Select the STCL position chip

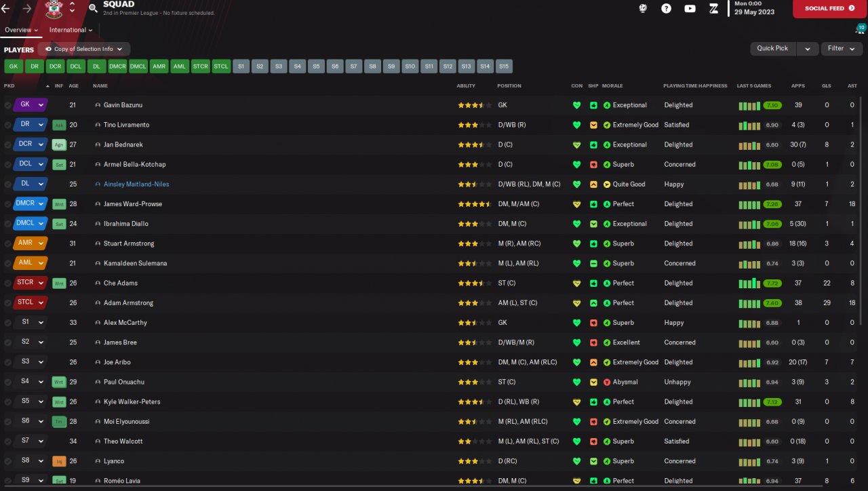tap(221, 66)
